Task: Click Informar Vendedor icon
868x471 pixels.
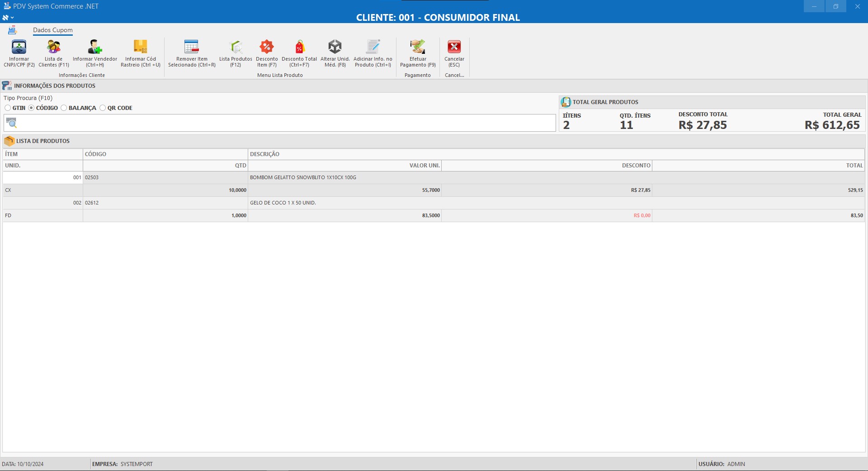Action: pos(95,47)
